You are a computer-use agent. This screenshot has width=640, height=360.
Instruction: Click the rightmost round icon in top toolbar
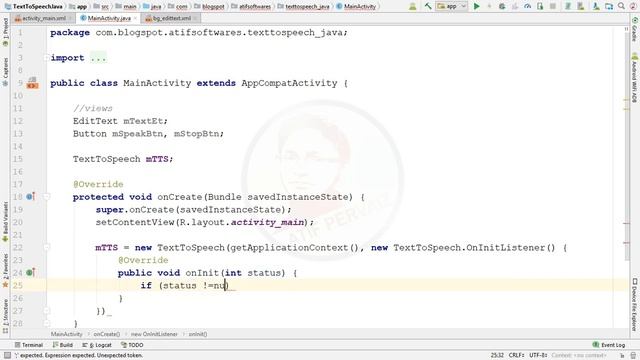(x=633, y=6)
